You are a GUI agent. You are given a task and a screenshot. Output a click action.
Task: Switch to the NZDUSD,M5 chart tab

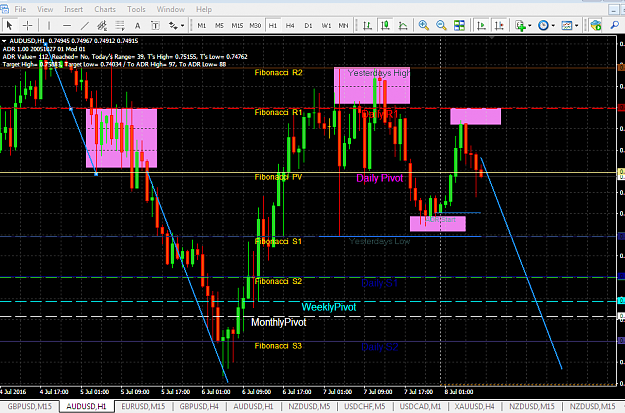point(309,407)
